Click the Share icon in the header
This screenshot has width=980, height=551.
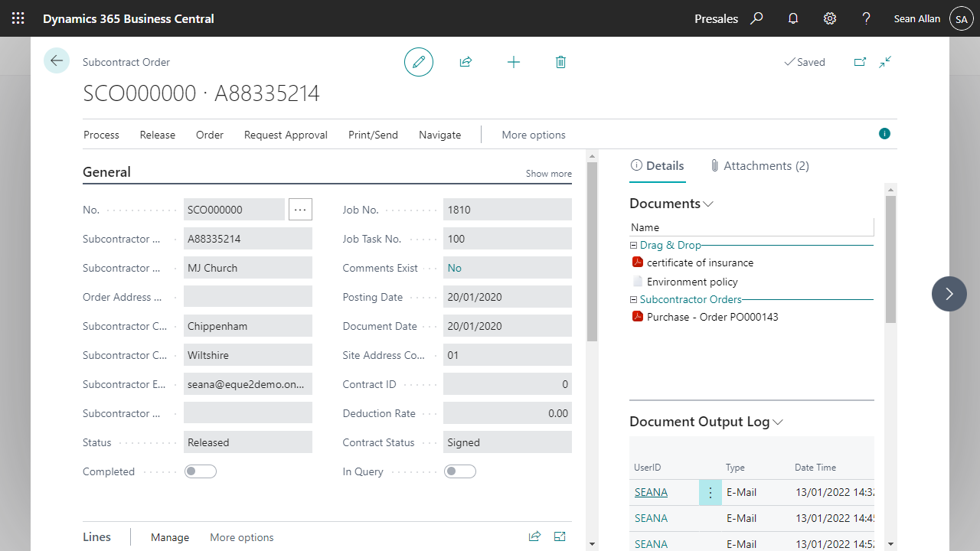[465, 62]
